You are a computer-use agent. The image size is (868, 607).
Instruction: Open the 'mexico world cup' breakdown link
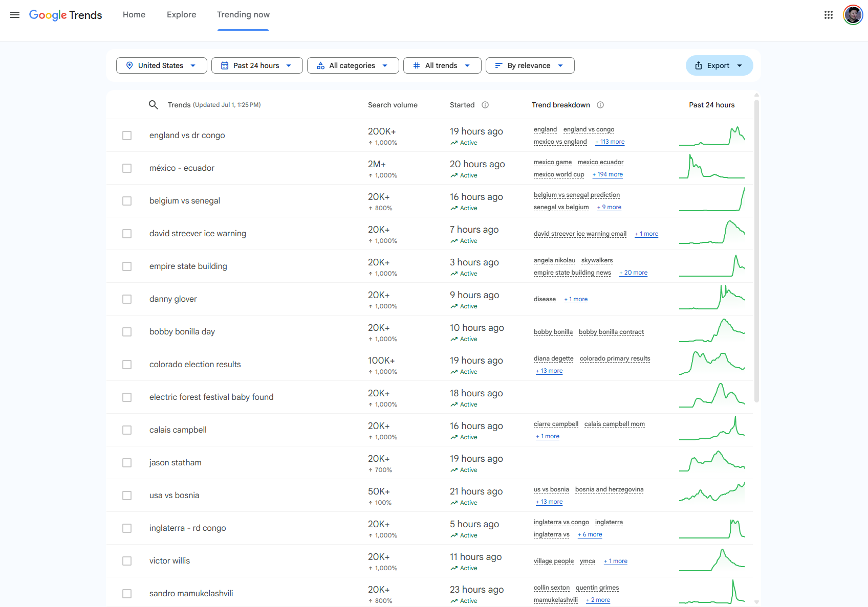pos(559,174)
